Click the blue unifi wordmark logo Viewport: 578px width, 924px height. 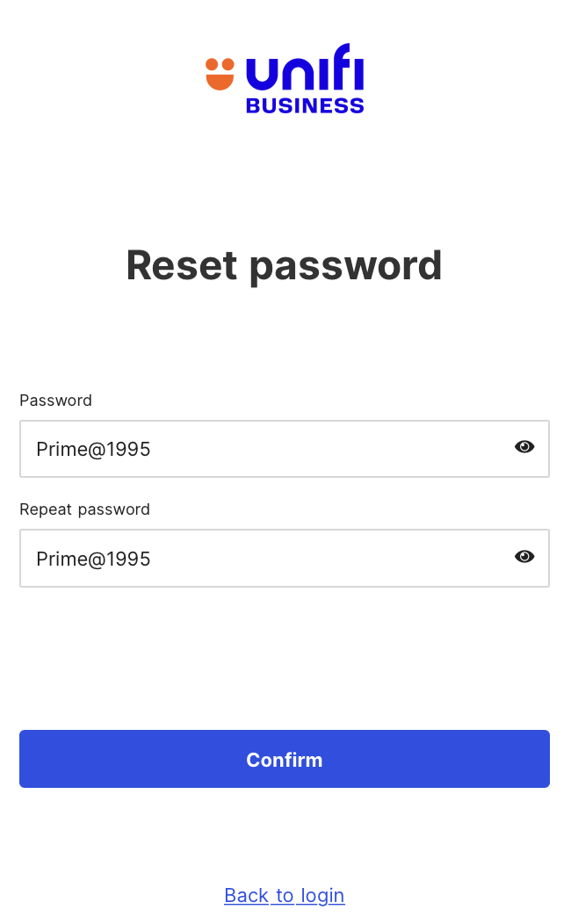pos(305,69)
